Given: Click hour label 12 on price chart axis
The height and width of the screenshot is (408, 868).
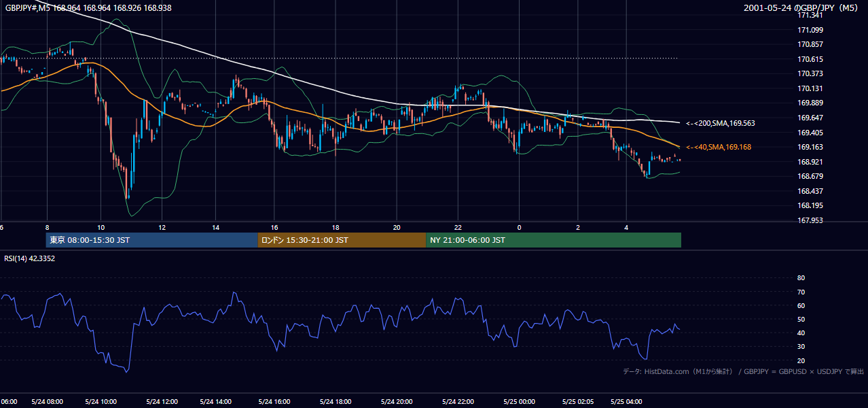Looking at the screenshot, I should click(162, 227).
